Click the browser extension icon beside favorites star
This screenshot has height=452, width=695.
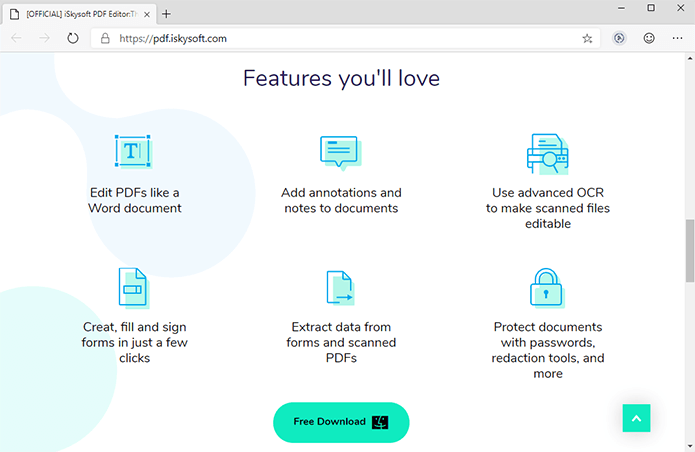(619, 39)
